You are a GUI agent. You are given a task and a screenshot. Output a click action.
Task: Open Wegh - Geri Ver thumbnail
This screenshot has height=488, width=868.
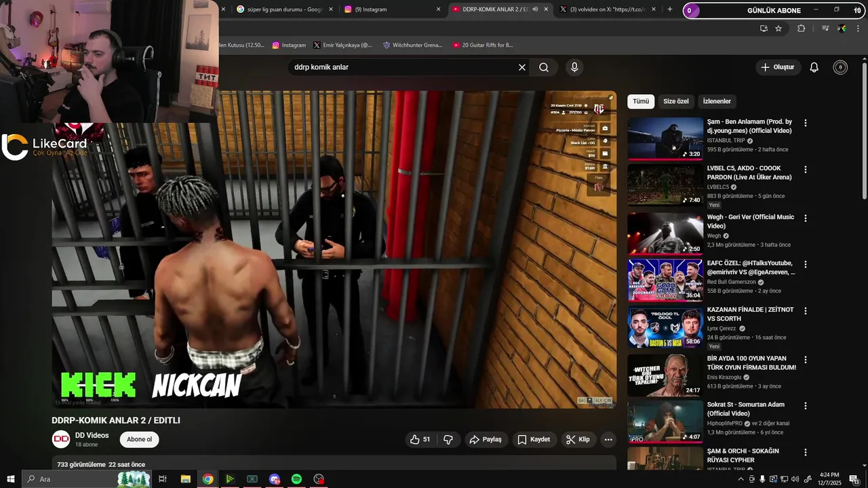(x=665, y=234)
